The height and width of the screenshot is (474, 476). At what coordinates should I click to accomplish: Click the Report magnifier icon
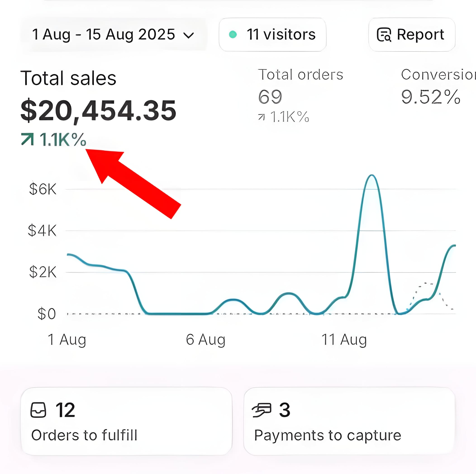pyautogui.click(x=384, y=35)
